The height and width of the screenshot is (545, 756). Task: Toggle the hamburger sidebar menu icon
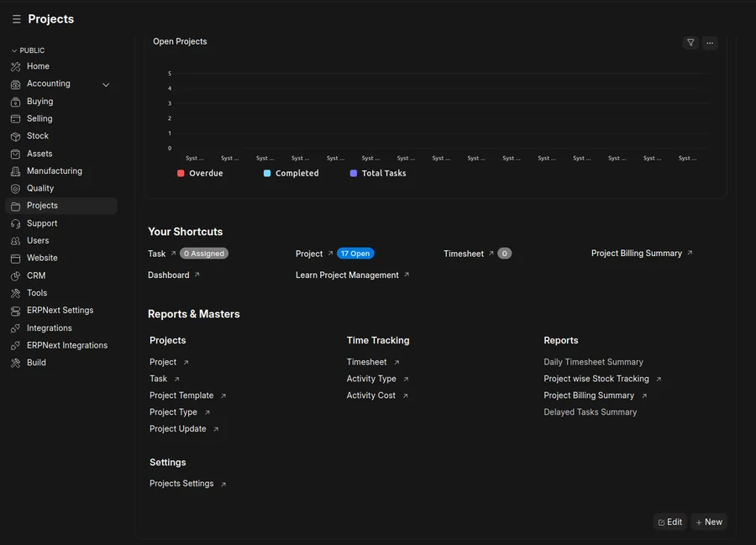[x=17, y=18]
